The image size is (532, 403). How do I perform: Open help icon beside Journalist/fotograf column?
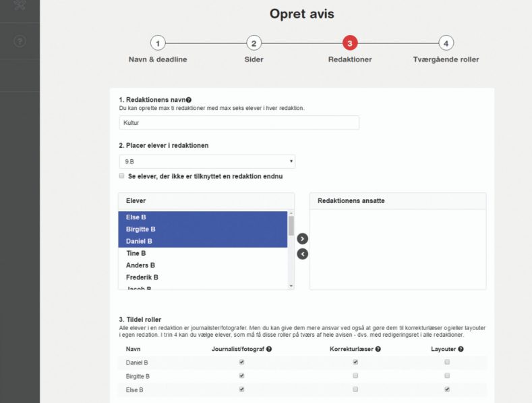click(269, 349)
